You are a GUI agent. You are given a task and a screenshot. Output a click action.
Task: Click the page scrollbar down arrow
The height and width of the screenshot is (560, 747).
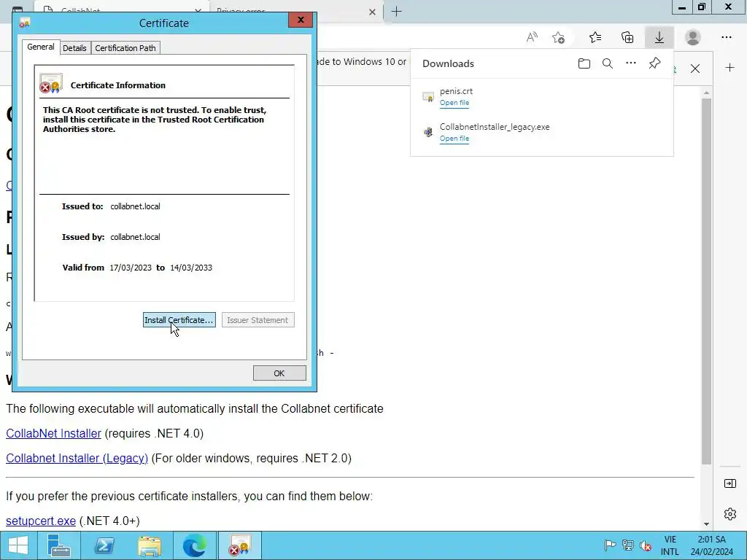click(706, 524)
